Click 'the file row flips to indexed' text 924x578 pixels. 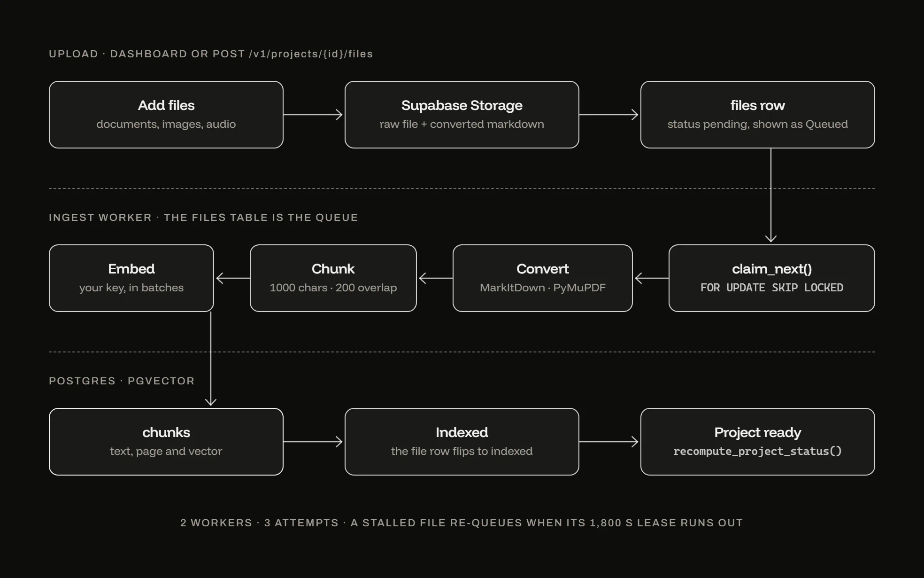pos(462,451)
